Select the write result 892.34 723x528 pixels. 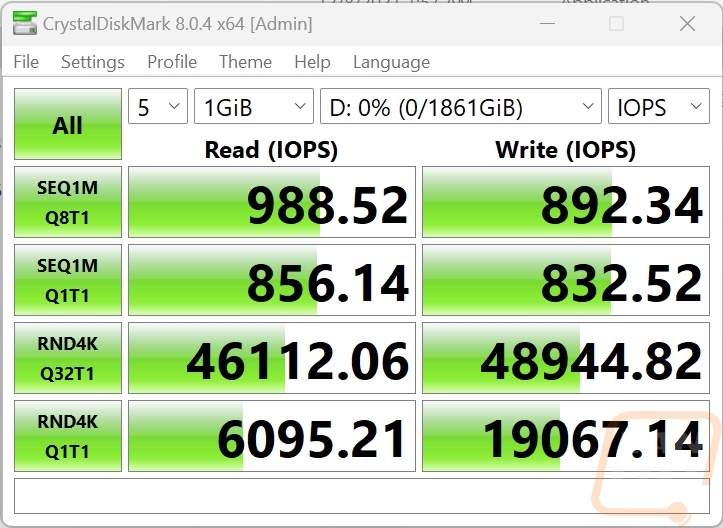coord(566,202)
